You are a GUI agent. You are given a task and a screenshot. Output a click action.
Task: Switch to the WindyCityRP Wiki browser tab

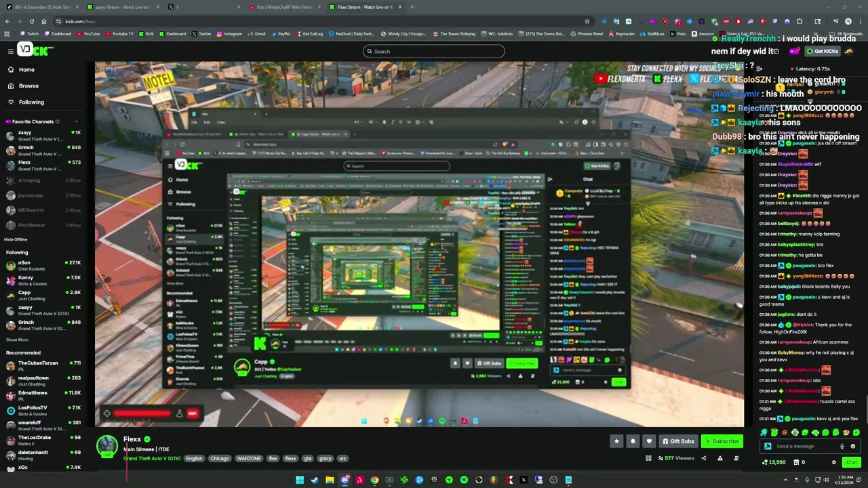click(x=285, y=7)
